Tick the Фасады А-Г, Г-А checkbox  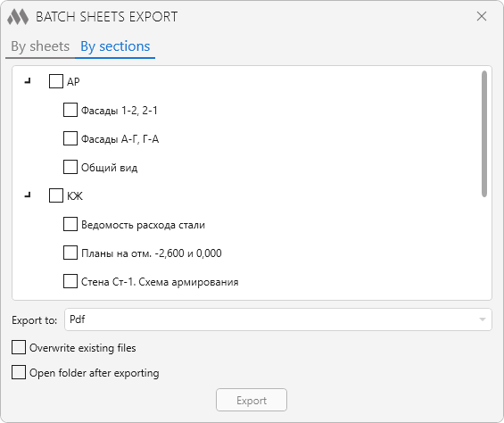[70, 138]
